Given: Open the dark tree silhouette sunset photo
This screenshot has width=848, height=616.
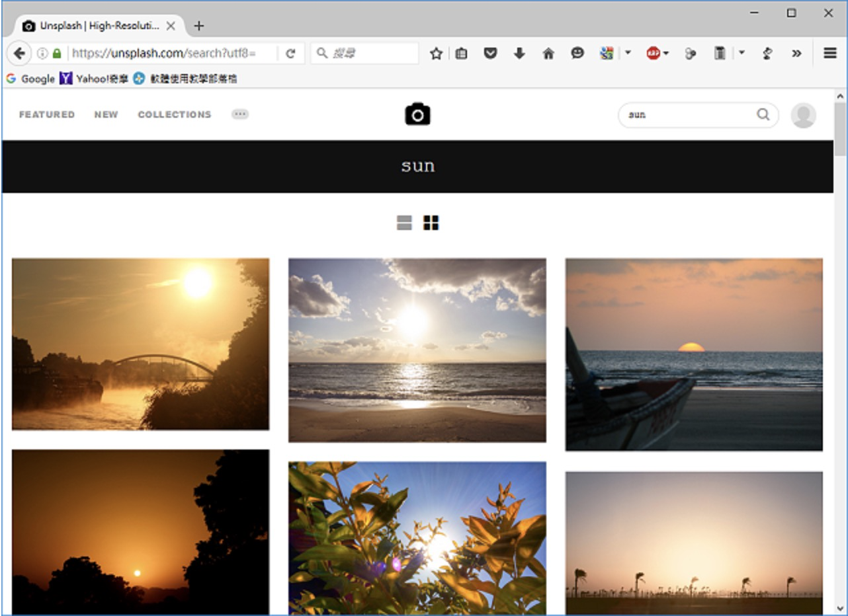Looking at the screenshot, I should (141, 532).
